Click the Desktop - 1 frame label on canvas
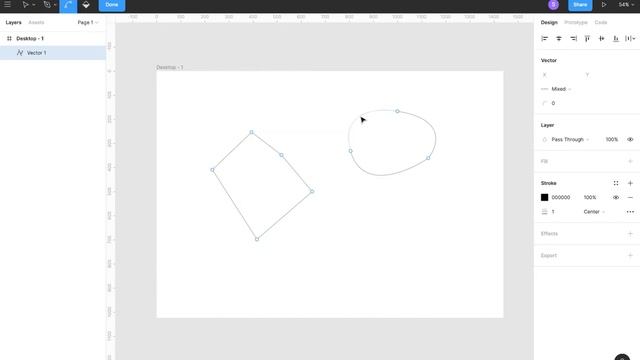This screenshot has width=640, height=360. 170,67
